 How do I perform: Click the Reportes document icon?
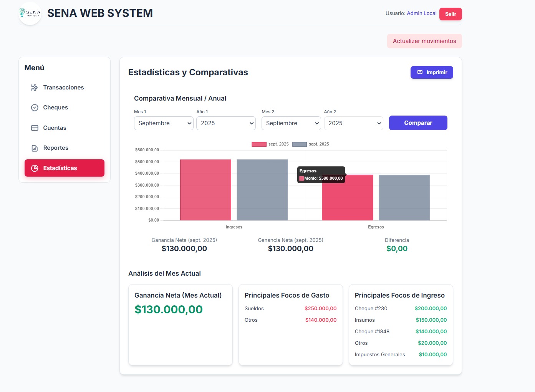35,148
